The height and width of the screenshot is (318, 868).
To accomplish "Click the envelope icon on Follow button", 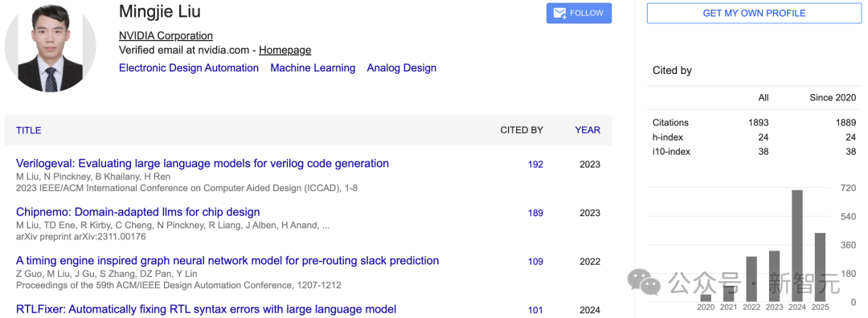I will [559, 14].
